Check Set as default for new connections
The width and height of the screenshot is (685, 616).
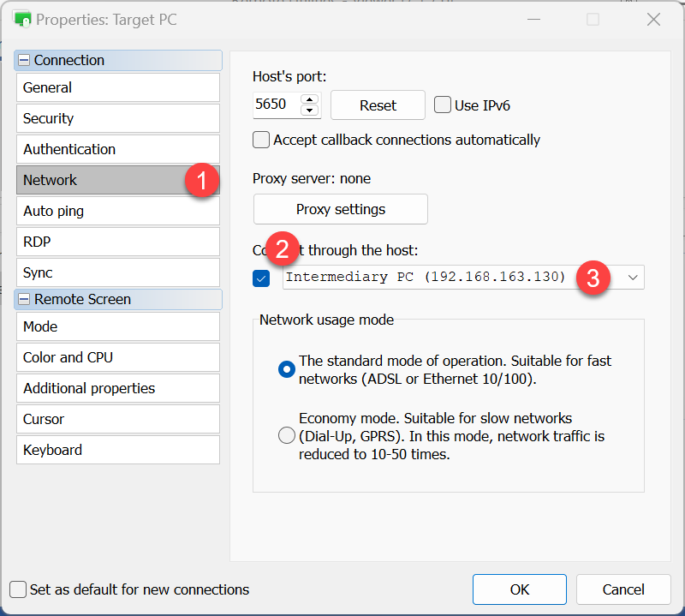click(18, 589)
